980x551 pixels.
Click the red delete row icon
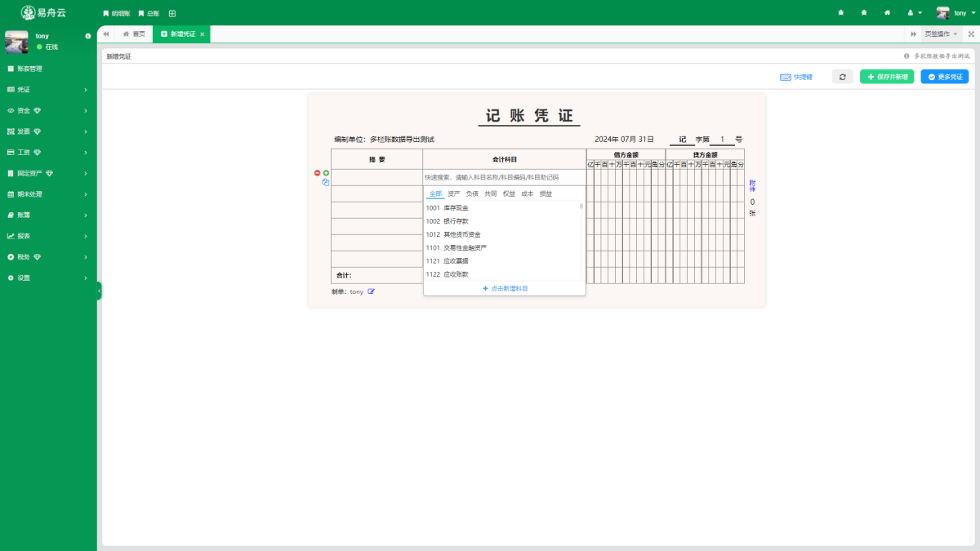pyautogui.click(x=318, y=173)
